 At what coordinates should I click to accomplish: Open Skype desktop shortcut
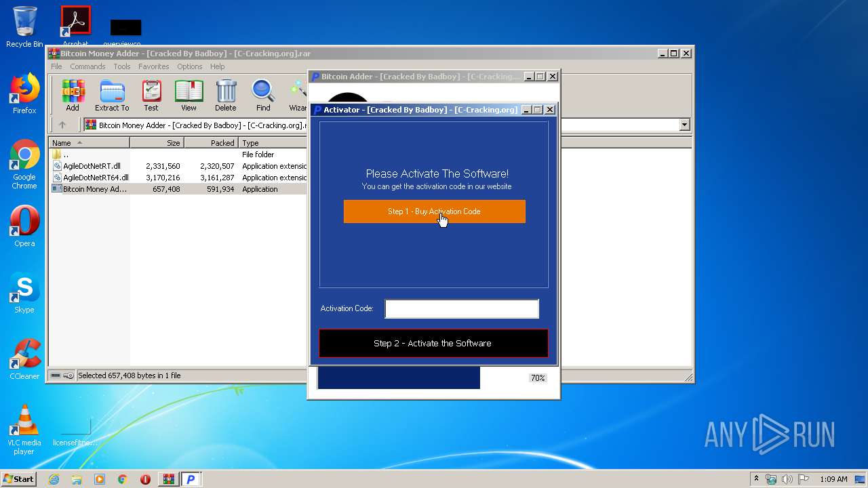click(x=24, y=293)
